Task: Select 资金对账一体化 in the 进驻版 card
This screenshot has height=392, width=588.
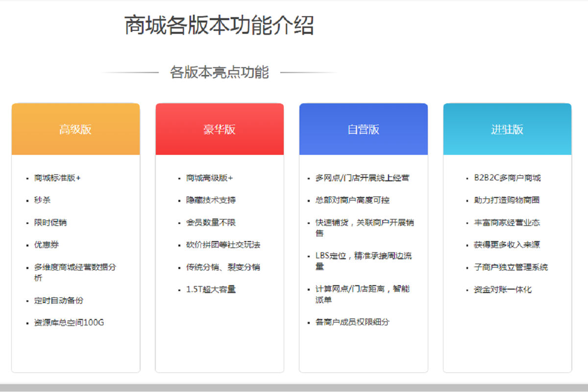Action: tap(502, 289)
